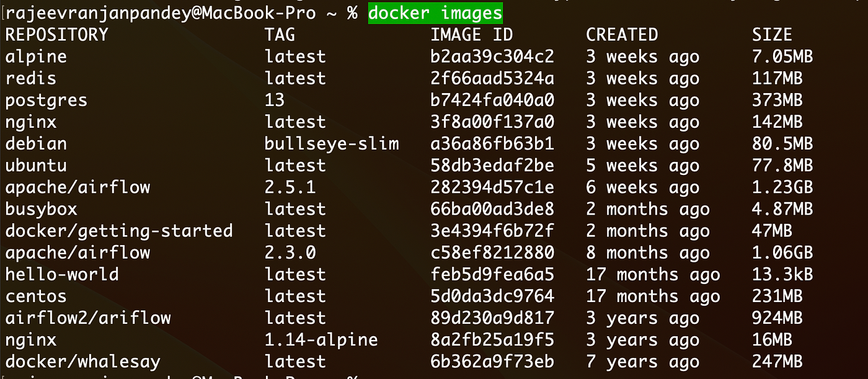Select image ID 'a36a86fb63b1'

pyautogui.click(x=492, y=144)
